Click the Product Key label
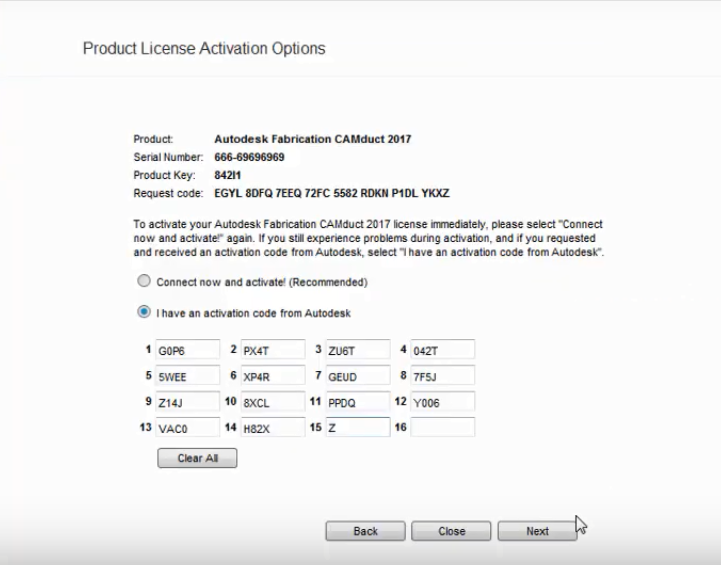 (x=164, y=175)
